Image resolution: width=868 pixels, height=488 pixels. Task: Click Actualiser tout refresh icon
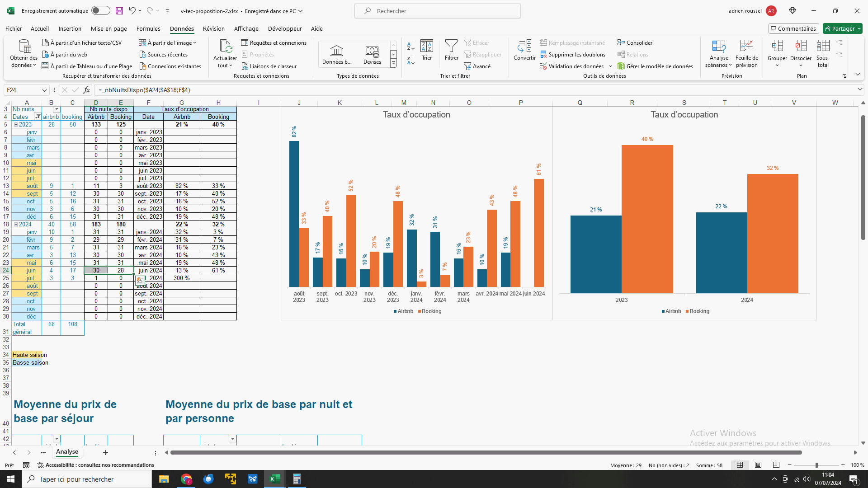pyautogui.click(x=225, y=47)
